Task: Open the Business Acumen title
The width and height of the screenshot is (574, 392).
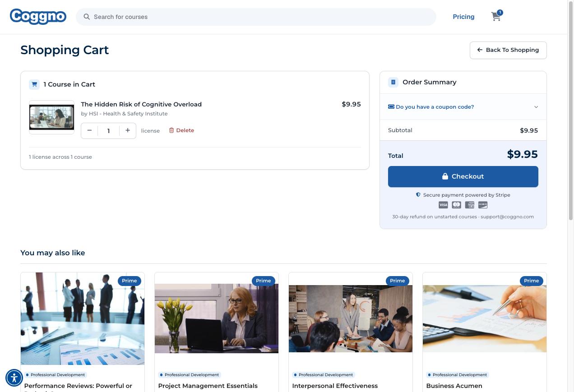Action: [x=454, y=386]
